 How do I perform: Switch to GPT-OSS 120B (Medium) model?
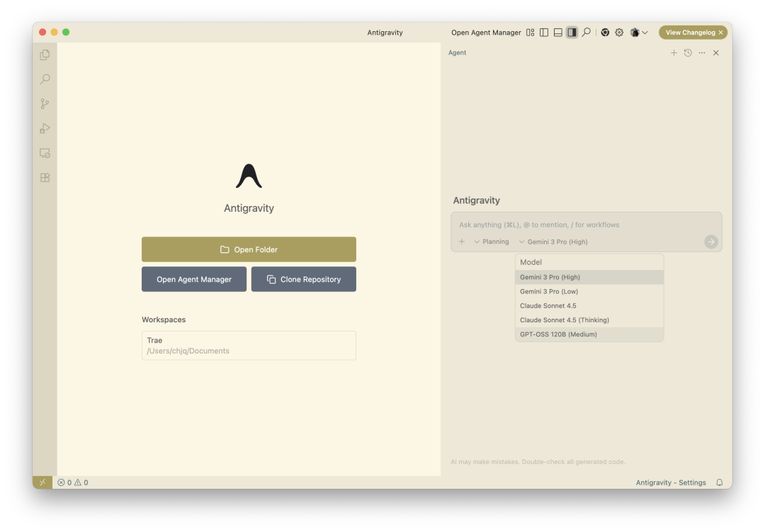tap(589, 334)
